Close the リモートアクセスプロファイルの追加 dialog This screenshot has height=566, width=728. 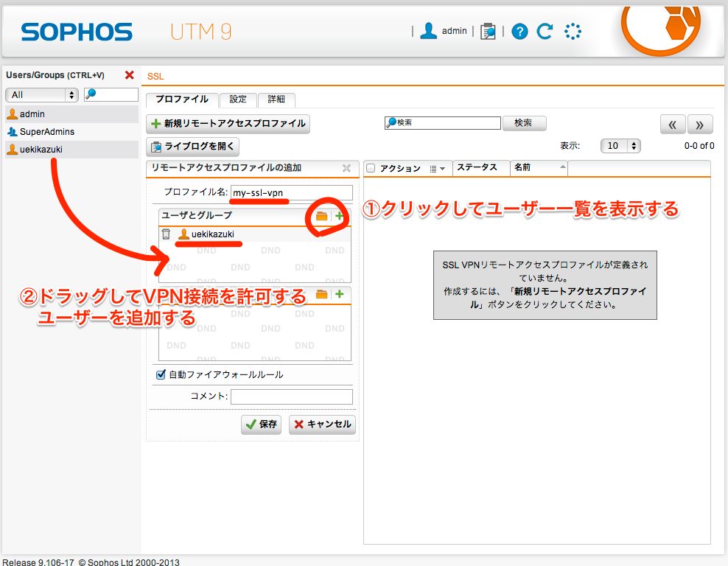tap(346, 168)
